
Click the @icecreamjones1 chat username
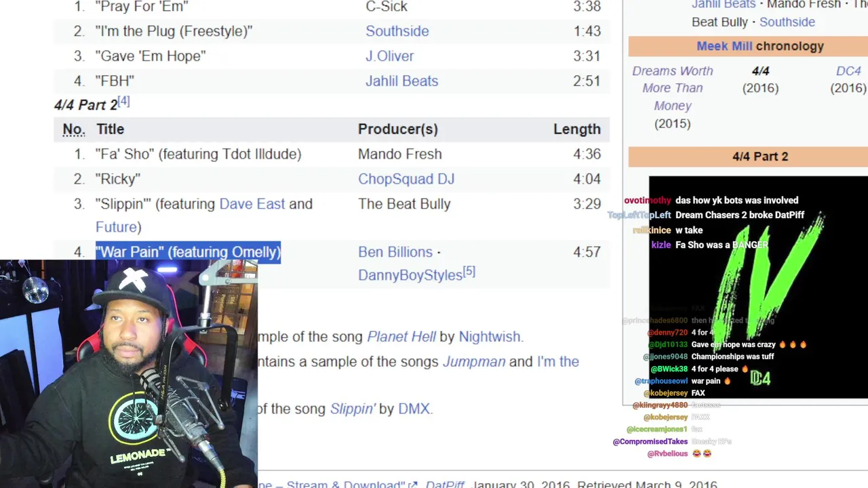tap(656, 430)
